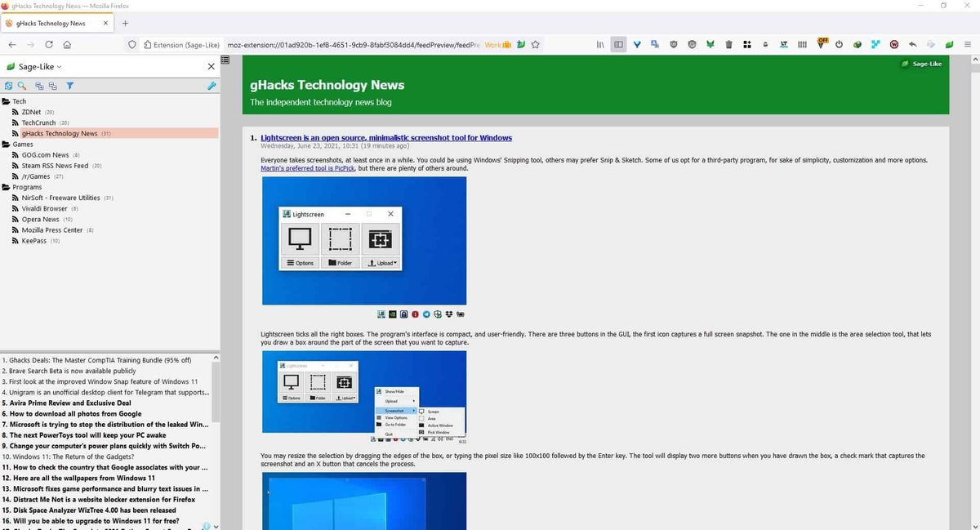Open Sage-Like preferences wrench icon

point(212,85)
